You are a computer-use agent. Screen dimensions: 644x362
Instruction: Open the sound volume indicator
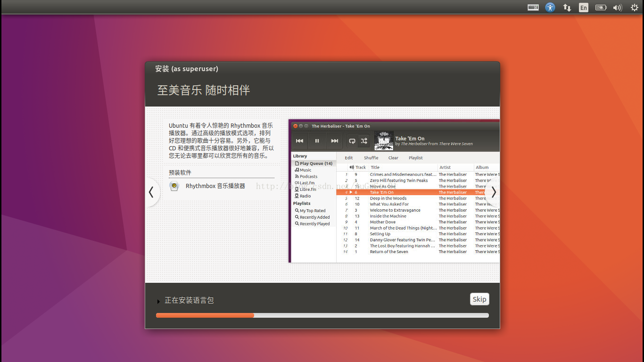(618, 8)
